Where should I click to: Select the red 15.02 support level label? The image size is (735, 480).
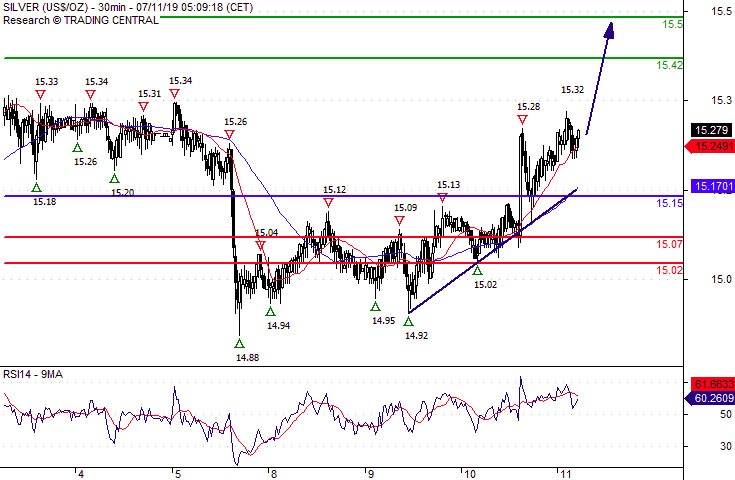pos(669,270)
